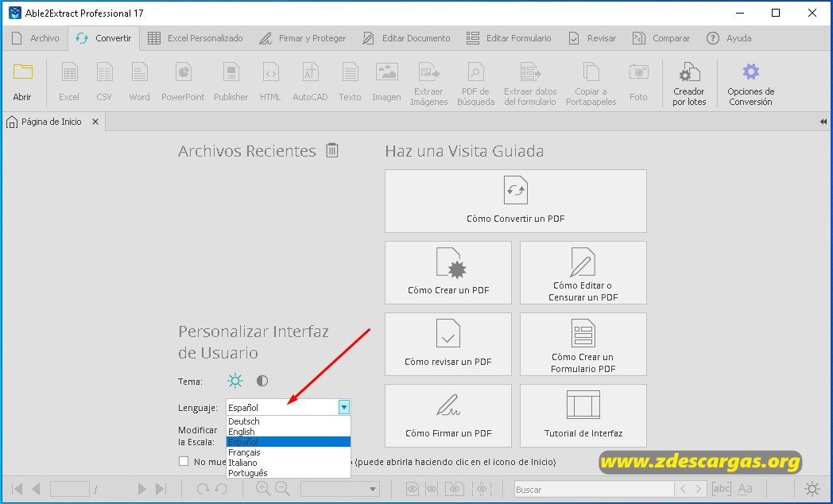Go to first page arrow in bottom bar
This screenshot has width=833, height=504.
[17, 489]
